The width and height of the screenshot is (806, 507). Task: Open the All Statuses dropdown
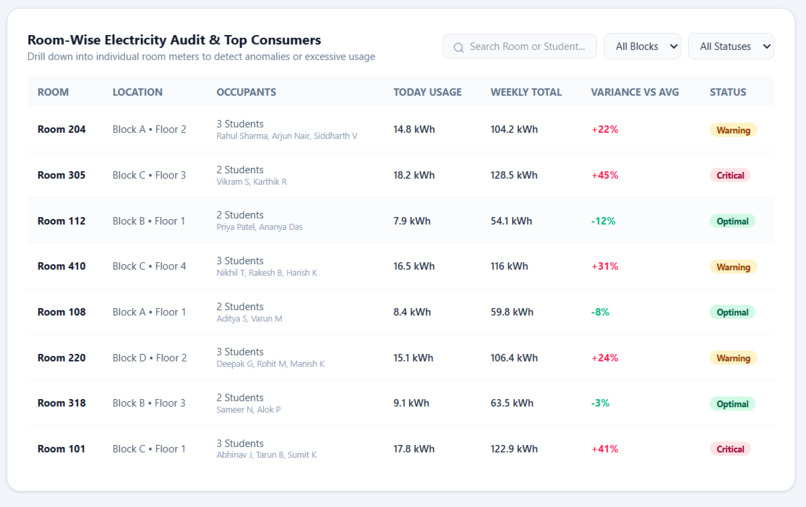pyautogui.click(x=730, y=46)
